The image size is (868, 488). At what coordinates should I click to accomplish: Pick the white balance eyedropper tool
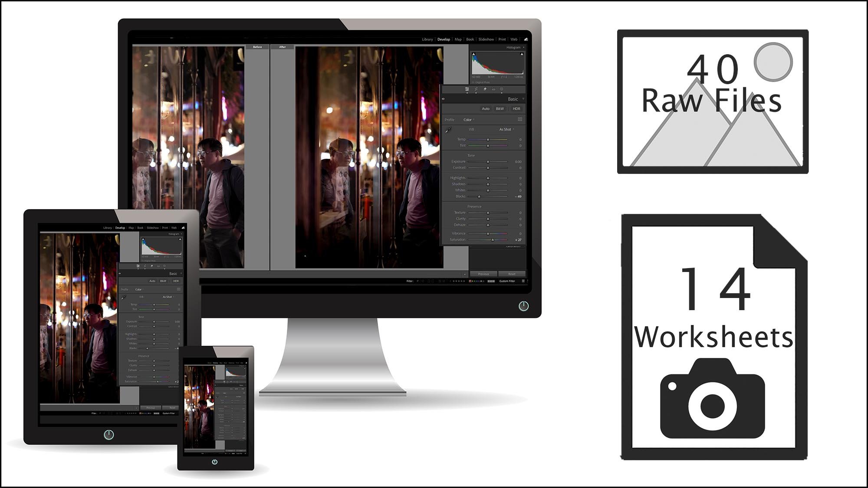coord(448,130)
